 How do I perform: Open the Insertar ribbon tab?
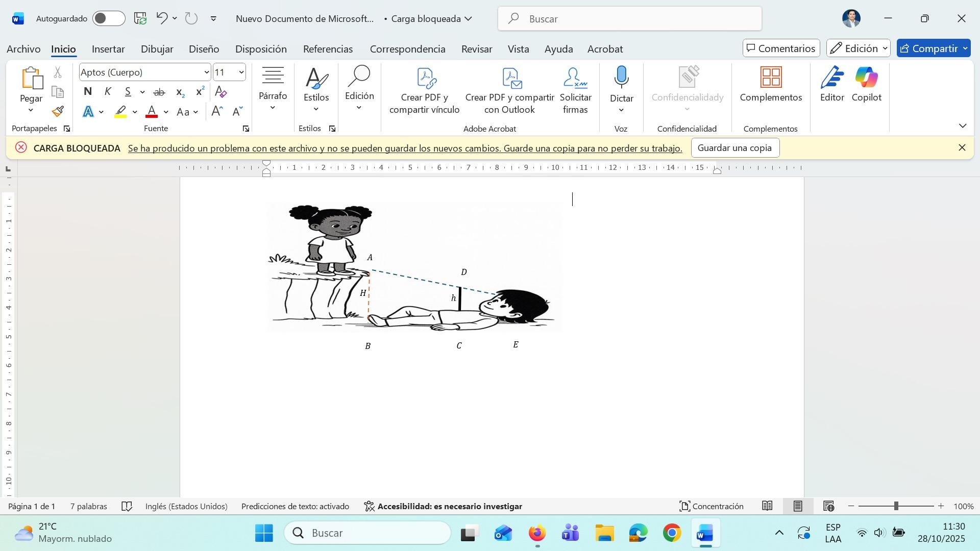click(108, 49)
